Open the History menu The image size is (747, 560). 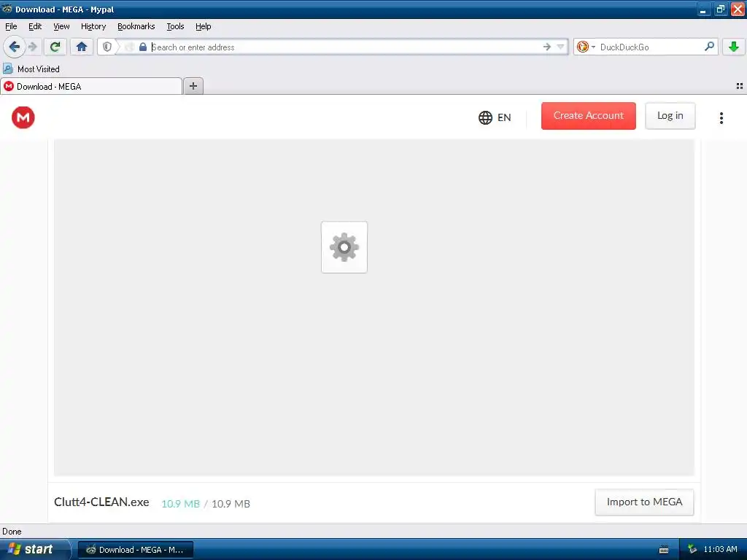click(x=93, y=26)
